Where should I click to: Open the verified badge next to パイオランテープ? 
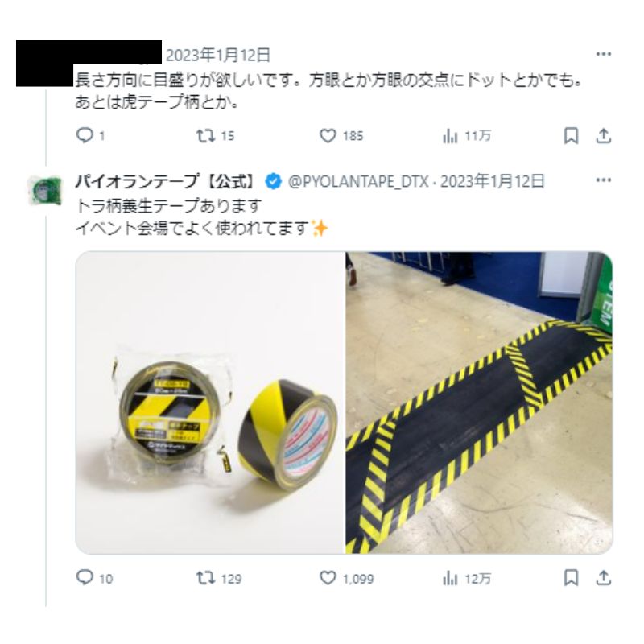tap(273, 181)
